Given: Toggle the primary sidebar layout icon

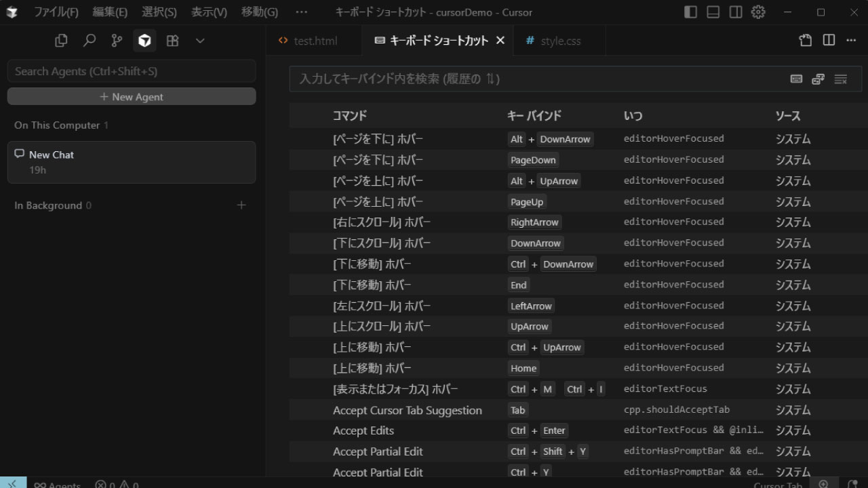Looking at the screenshot, I should tap(690, 12).
